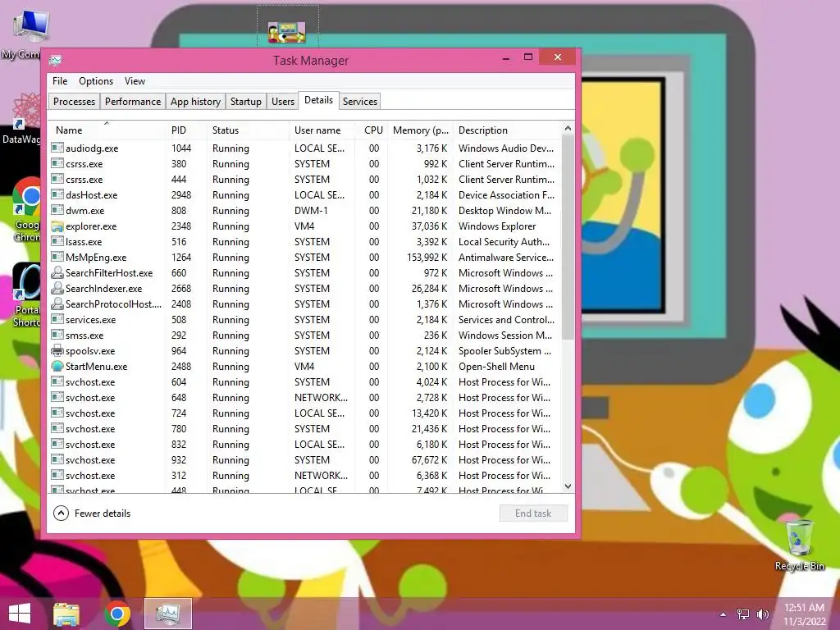Click the services.exe process icon
This screenshot has width=840, height=630.
(57, 319)
